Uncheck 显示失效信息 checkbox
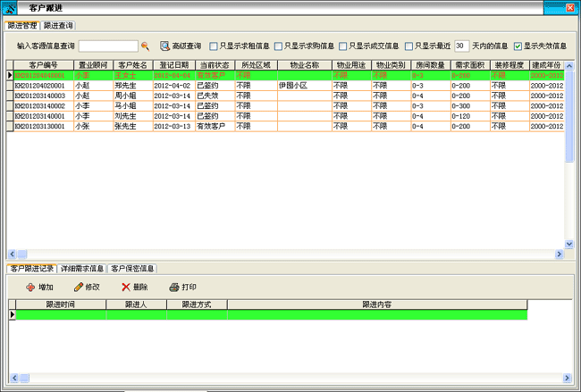The height and width of the screenshot is (392, 581). pos(518,46)
